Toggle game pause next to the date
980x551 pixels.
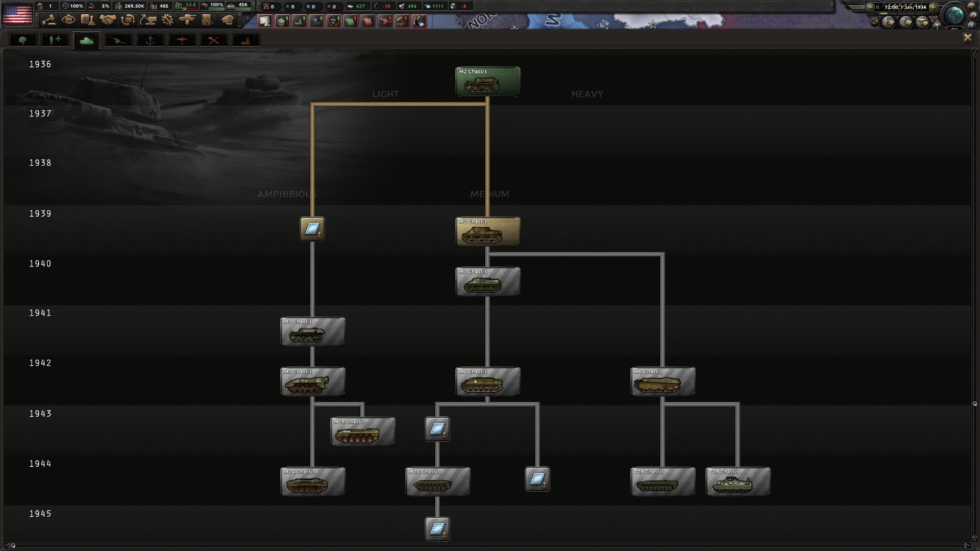click(x=877, y=7)
